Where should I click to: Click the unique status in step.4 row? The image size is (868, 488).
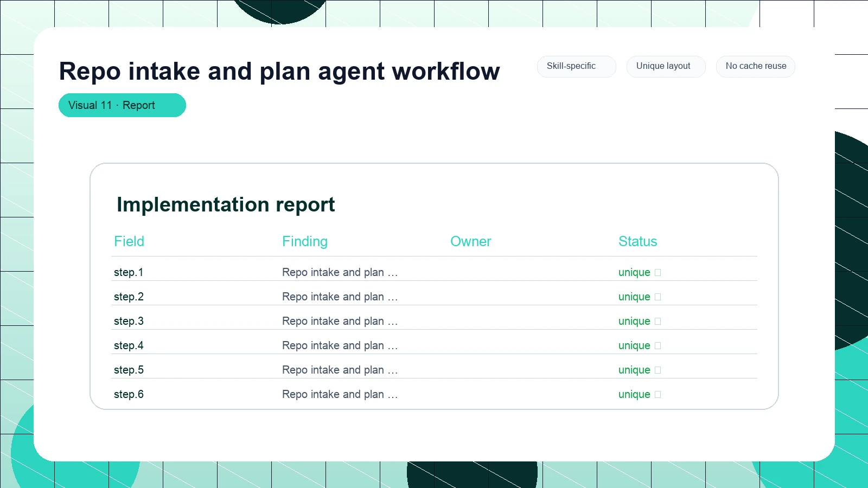click(x=640, y=345)
